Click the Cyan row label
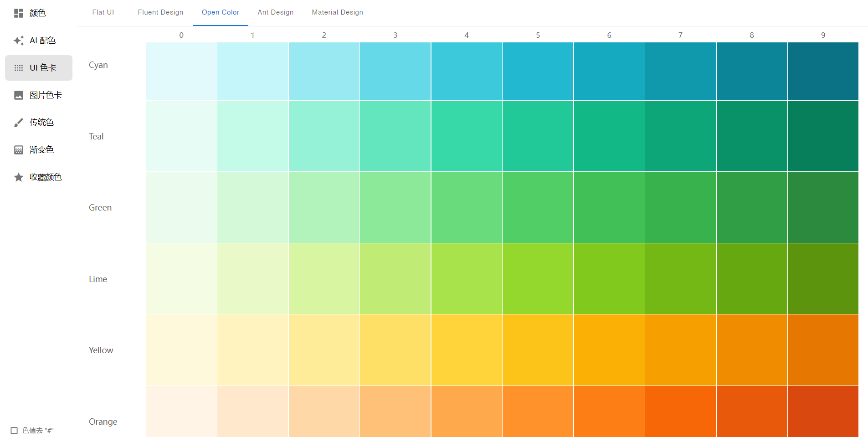The height and width of the screenshot is (437, 868). [98, 65]
